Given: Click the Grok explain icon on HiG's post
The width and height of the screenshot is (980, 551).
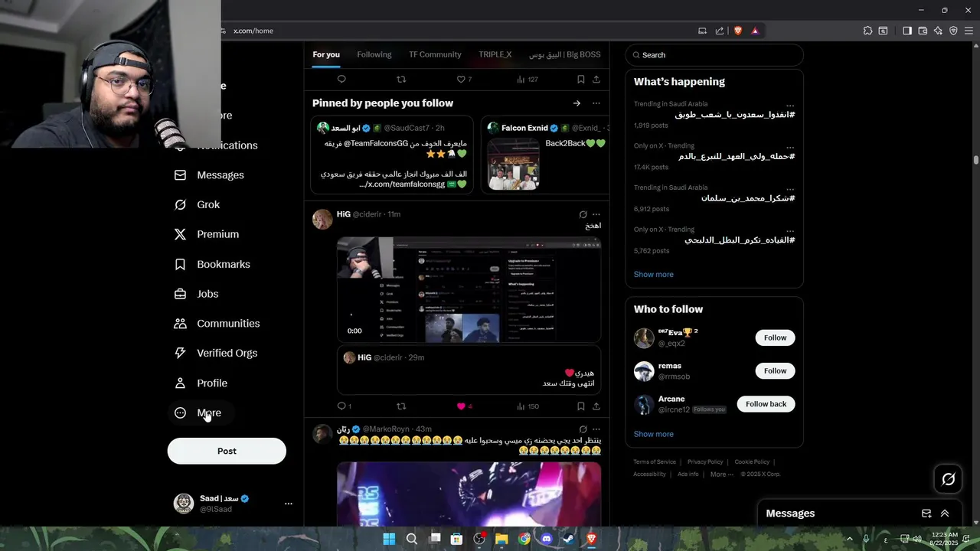Looking at the screenshot, I should [583, 214].
